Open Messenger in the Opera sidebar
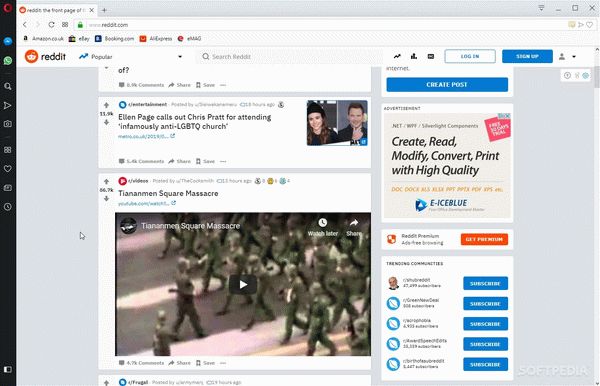 (x=8, y=41)
